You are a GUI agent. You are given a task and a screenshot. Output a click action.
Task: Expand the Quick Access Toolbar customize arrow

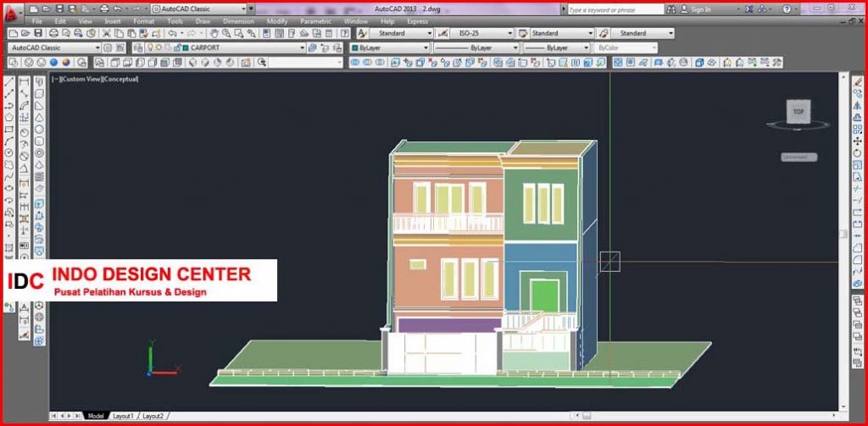[x=251, y=9]
